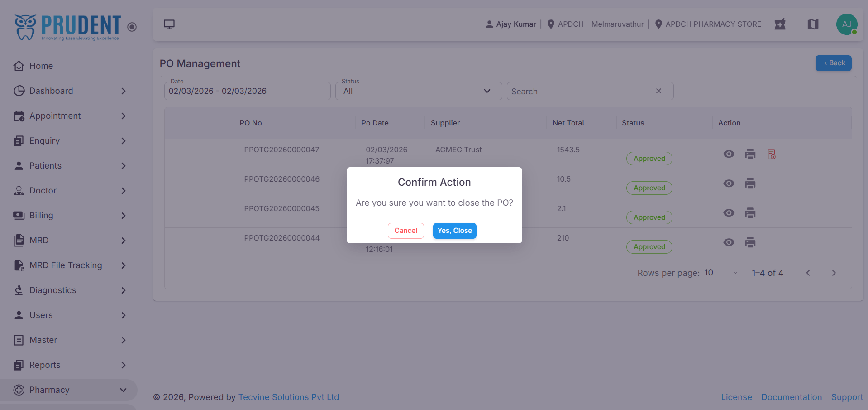This screenshot has height=410, width=868.
Task: Open the License footer link
Action: coord(736,397)
